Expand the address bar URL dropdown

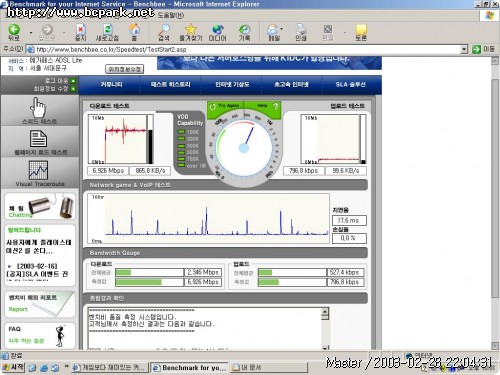coord(464,50)
